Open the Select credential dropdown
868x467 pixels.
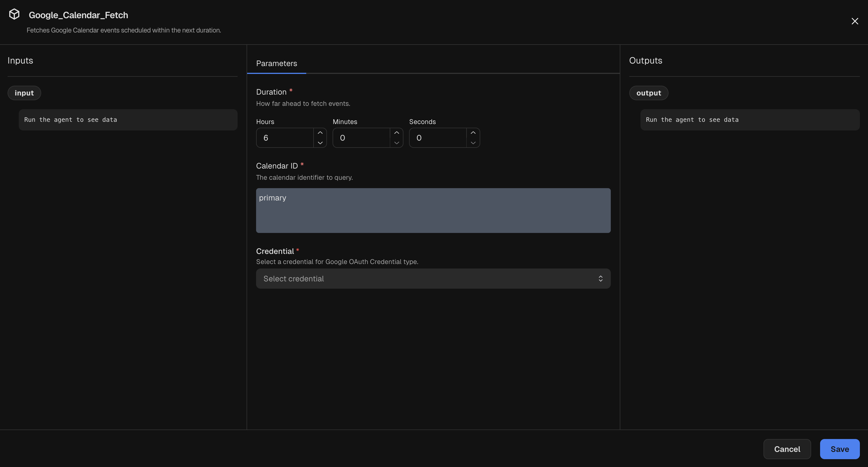(433, 279)
